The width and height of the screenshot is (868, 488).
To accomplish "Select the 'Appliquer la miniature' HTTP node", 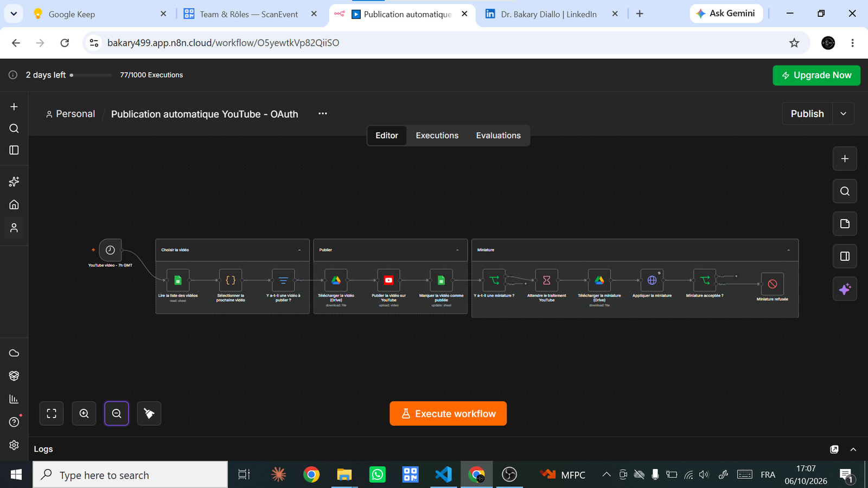I will coord(652,280).
